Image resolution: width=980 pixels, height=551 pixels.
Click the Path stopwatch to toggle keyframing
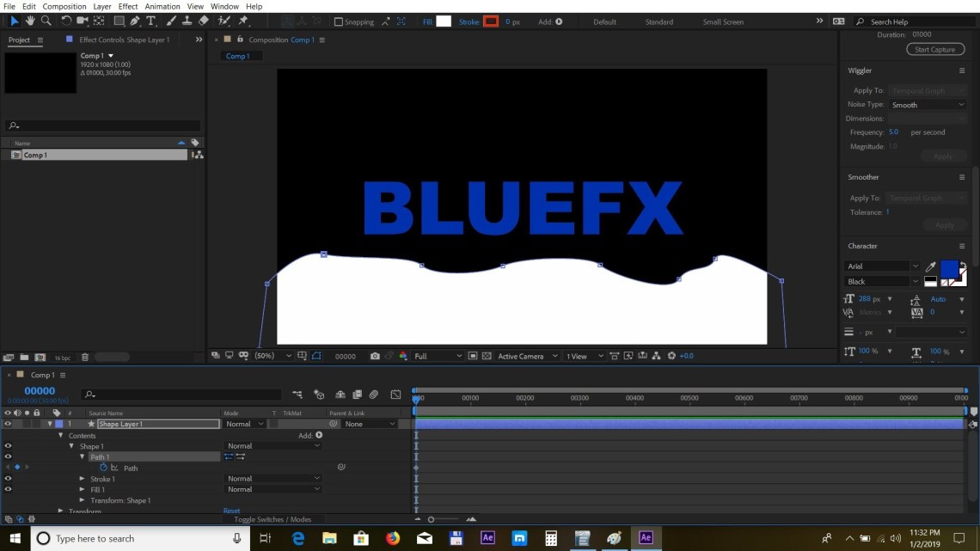pos(104,468)
